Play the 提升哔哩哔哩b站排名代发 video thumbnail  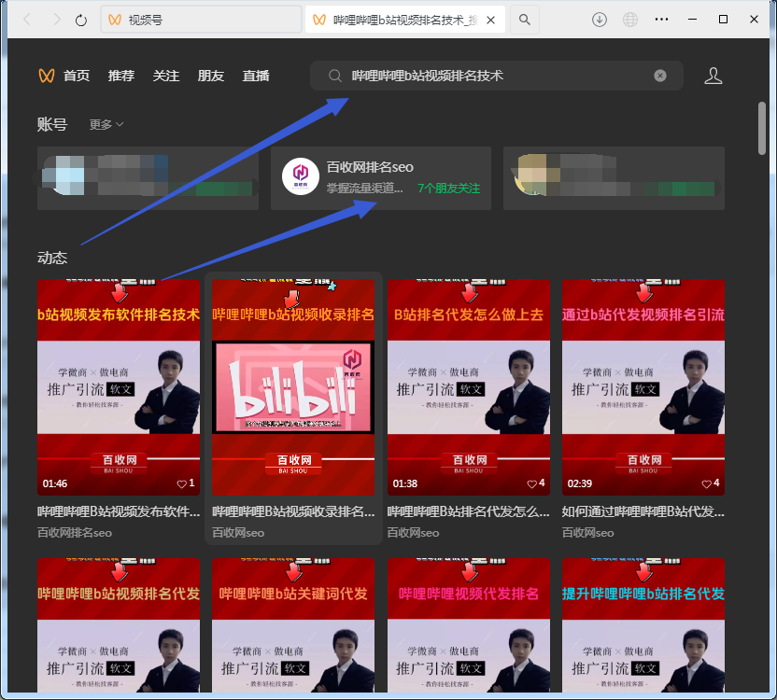(643, 625)
